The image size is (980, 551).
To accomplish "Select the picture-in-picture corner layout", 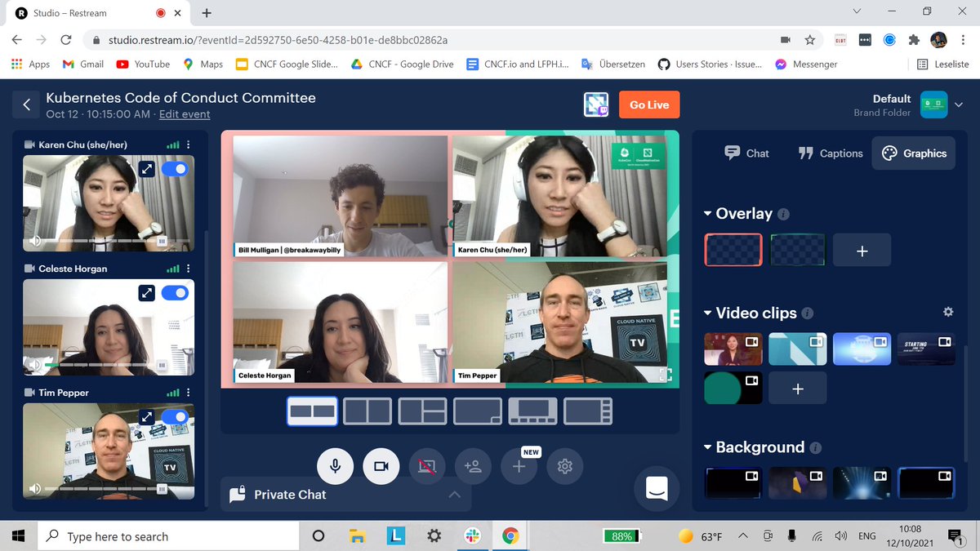I will 478,411.
